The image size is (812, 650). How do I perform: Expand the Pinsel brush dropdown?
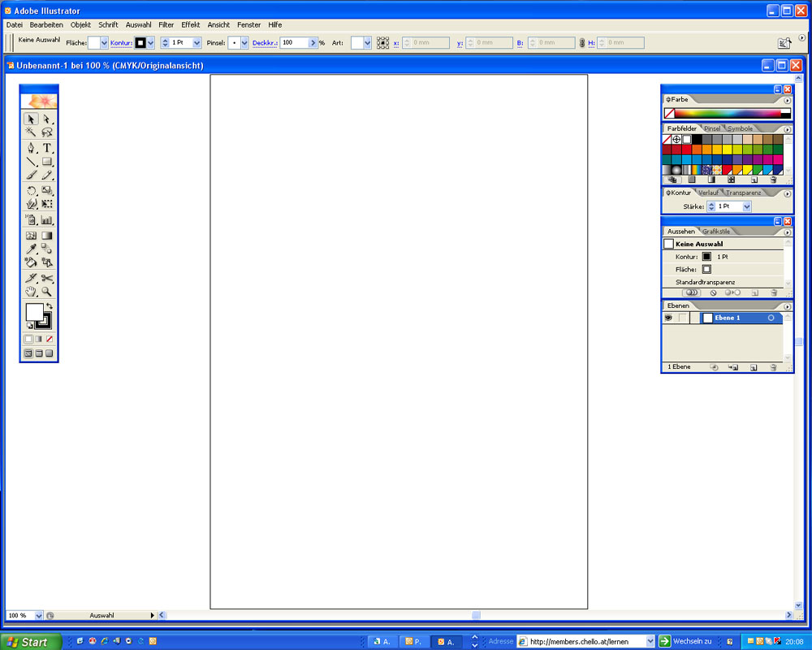coord(244,43)
